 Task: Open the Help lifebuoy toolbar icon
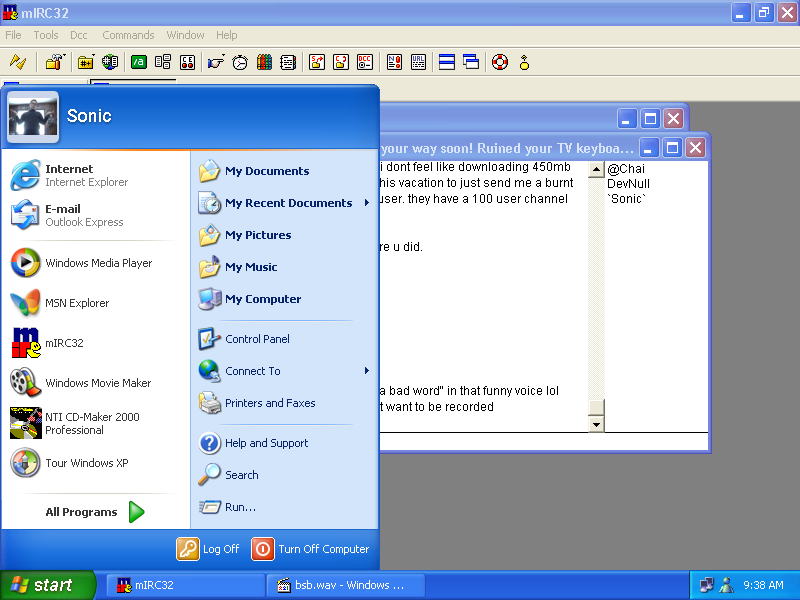coord(500,62)
